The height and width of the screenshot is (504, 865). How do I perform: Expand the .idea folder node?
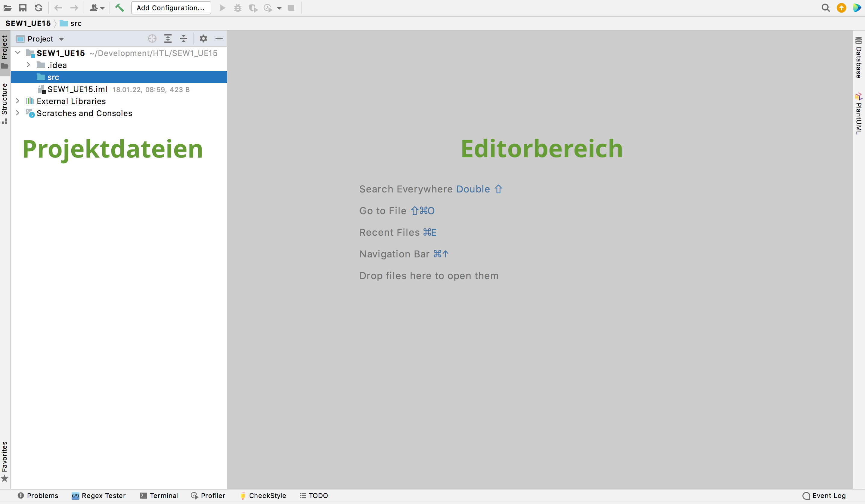(x=29, y=64)
